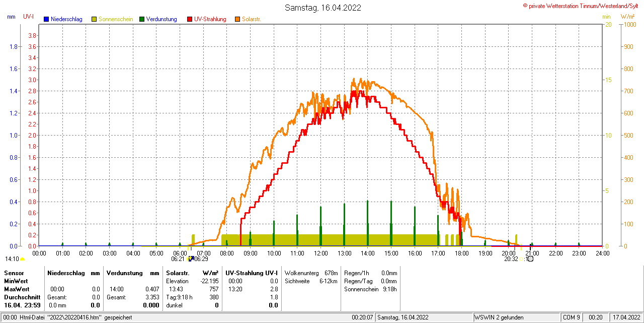This screenshot has width=644, height=323.
Task: Select the UV-Strahlung legend label
Action: [210, 19]
